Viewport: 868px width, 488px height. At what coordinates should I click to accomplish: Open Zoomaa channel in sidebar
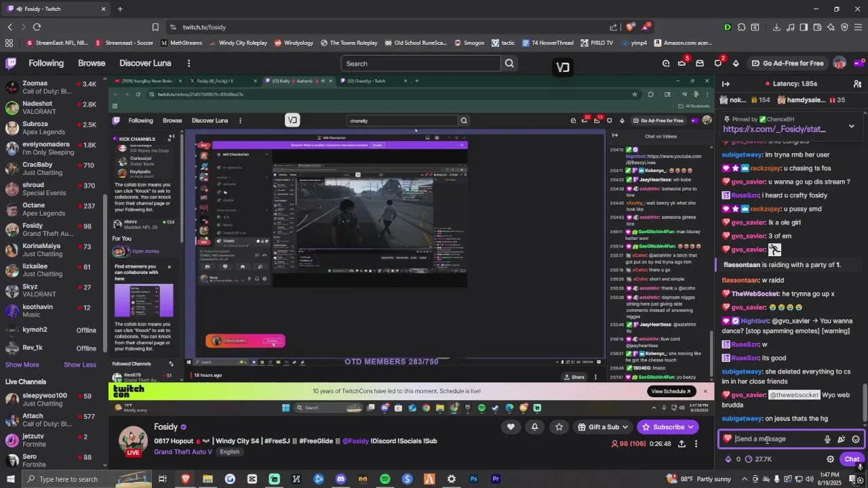[x=51, y=87]
